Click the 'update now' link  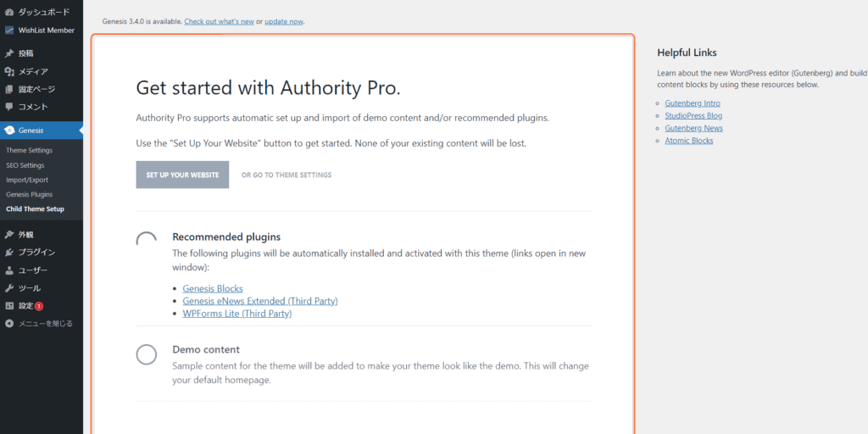pos(284,21)
